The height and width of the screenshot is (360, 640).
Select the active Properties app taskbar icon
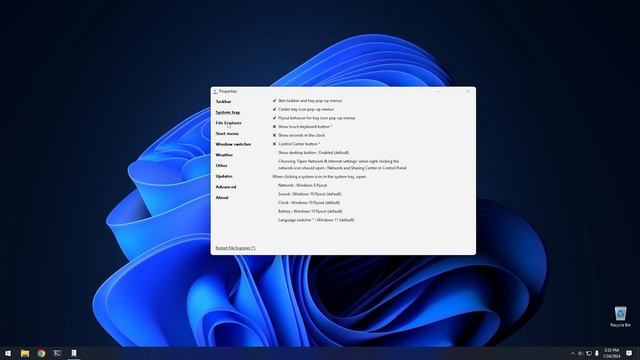[x=74, y=353]
